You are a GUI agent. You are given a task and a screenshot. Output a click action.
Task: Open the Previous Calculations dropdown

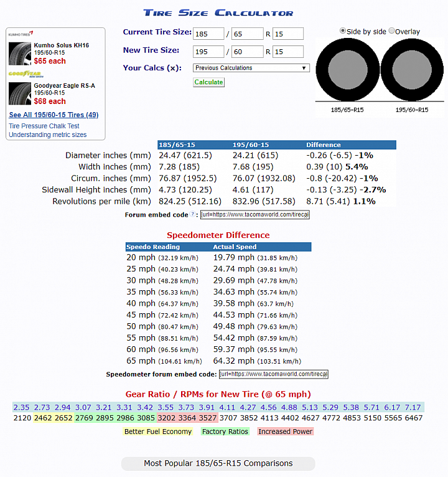251,68
